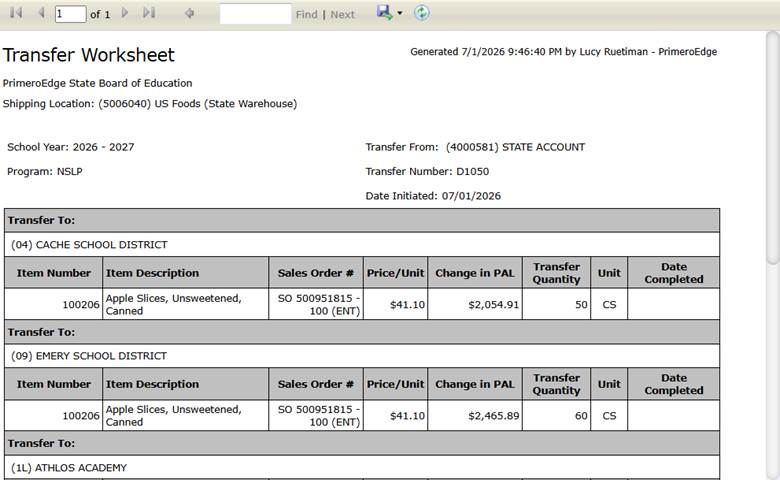
Task: Click Transfer Quantity header in Emery table
Action: pyautogui.click(x=557, y=384)
